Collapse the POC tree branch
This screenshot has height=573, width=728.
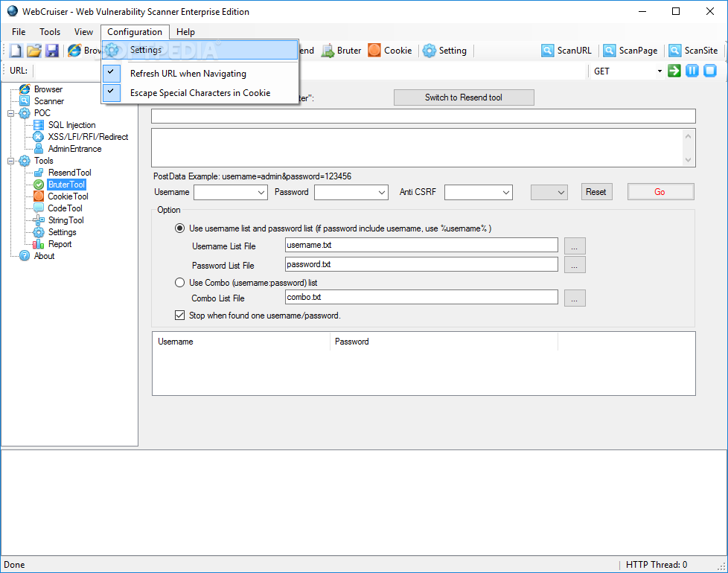(x=10, y=113)
